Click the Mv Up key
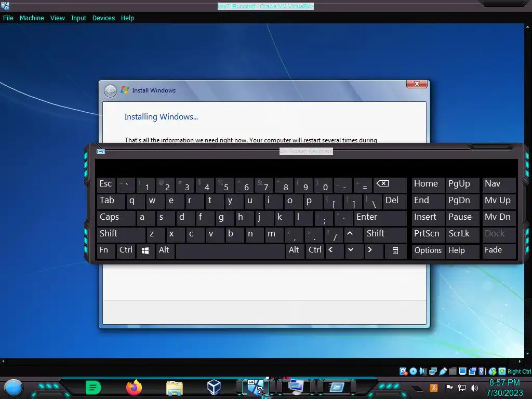The image size is (532, 399). tap(499, 202)
